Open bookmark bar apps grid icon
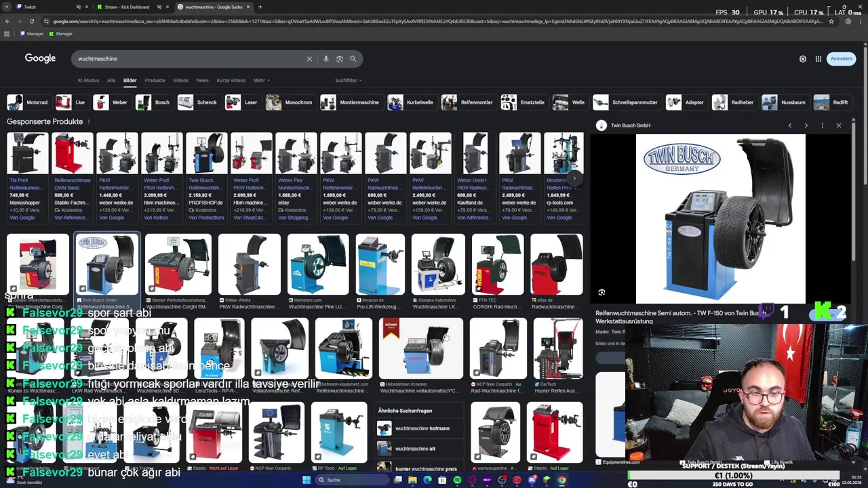 click(7, 34)
